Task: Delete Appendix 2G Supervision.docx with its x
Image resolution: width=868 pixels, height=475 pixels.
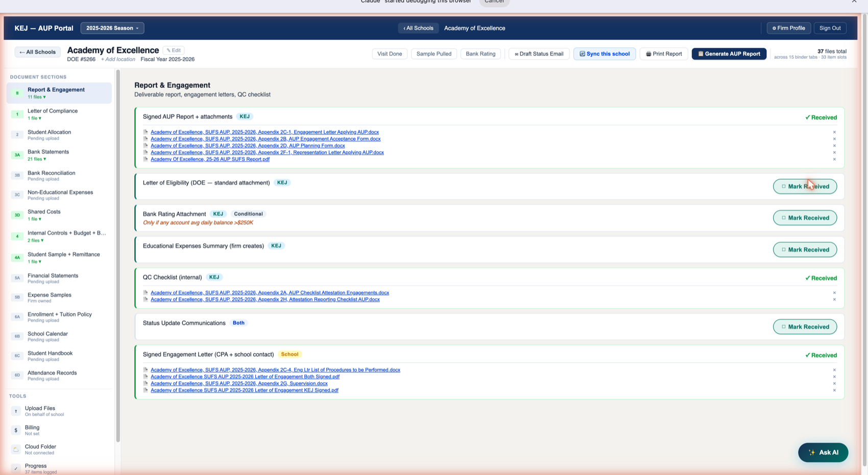Action: point(834,384)
